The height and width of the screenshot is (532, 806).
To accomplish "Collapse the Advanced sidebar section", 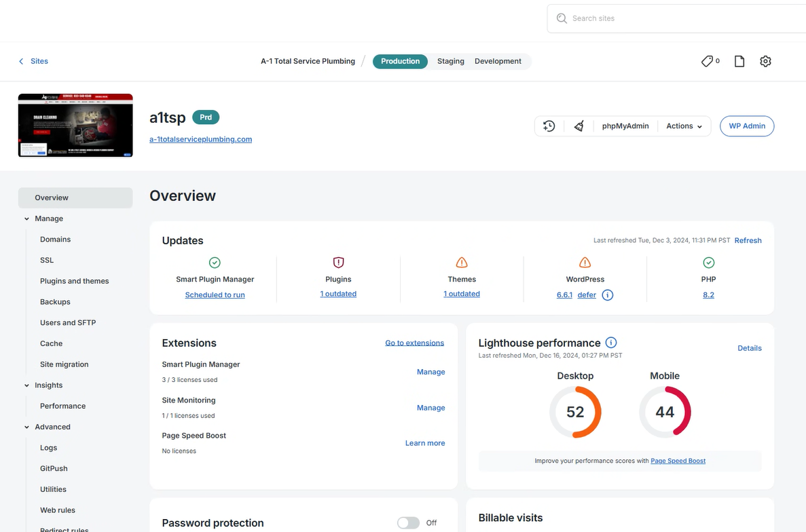I will pyautogui.click(x=27, y=427).
